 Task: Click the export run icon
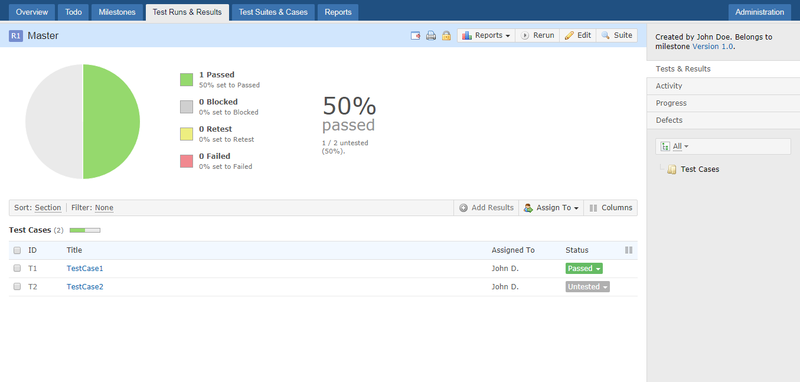(415, 36)
